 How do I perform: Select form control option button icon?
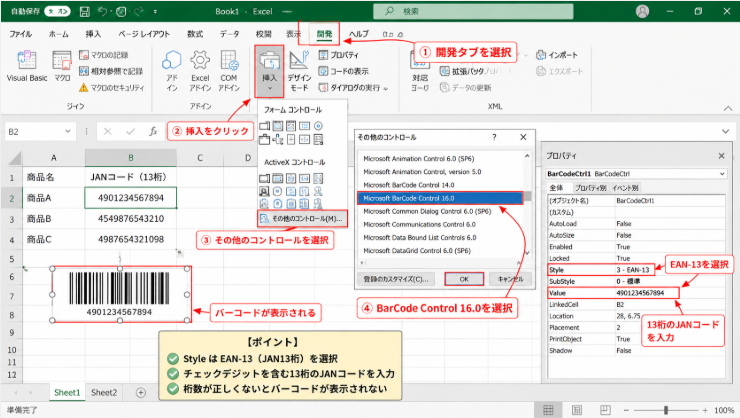pyautogui.click(x=318, y=126)
